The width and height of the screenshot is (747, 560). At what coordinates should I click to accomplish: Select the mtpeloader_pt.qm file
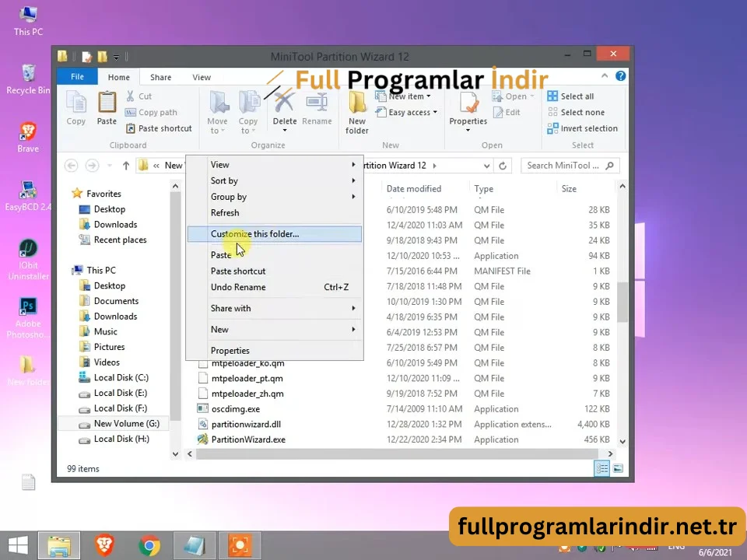coord(247,379)
